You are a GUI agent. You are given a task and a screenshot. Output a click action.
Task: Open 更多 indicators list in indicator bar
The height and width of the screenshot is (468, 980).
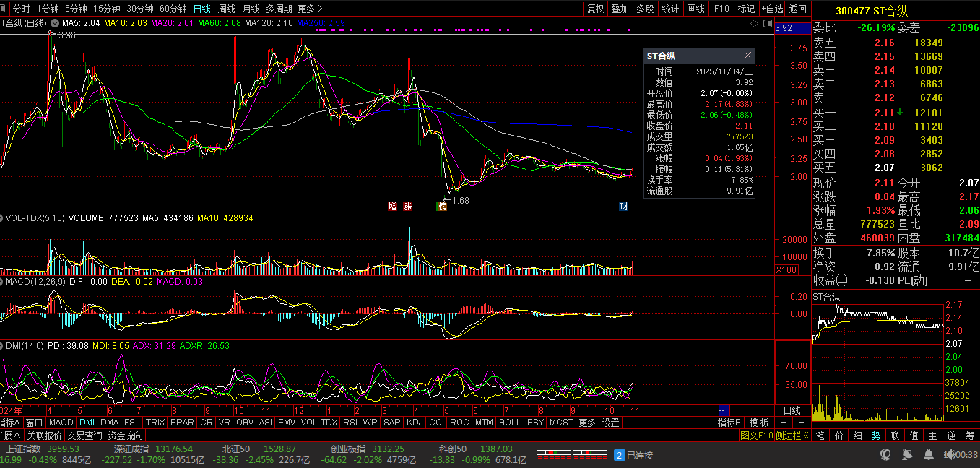pos(587,422)
